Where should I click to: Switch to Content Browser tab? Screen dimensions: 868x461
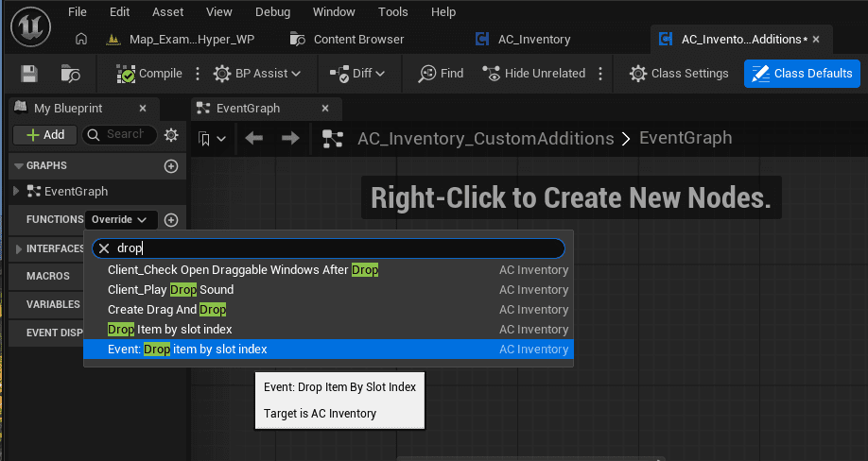[348, 40]
